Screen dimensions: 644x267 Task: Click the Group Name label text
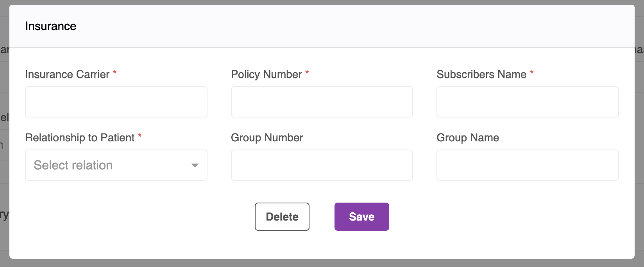pyautogui.click(x=468, y=137)
